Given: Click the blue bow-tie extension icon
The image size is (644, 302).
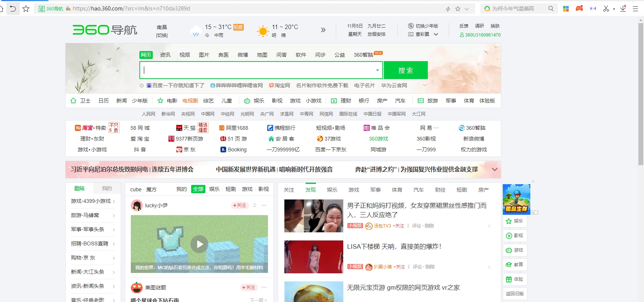Looking at the screenshot, I should tap(593, 9).
